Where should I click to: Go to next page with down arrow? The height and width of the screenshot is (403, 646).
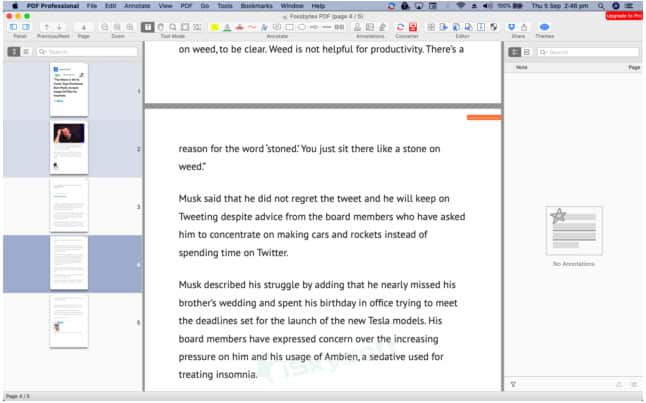(x=59, y=27)
